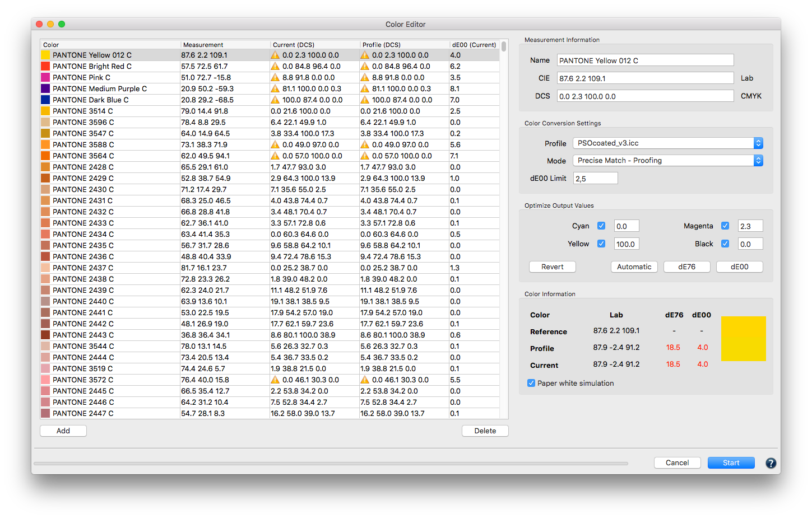812x519 pixels.
Task: Click the PANTONE Bright Red C color swatch
Action: (x=45, y=66)
